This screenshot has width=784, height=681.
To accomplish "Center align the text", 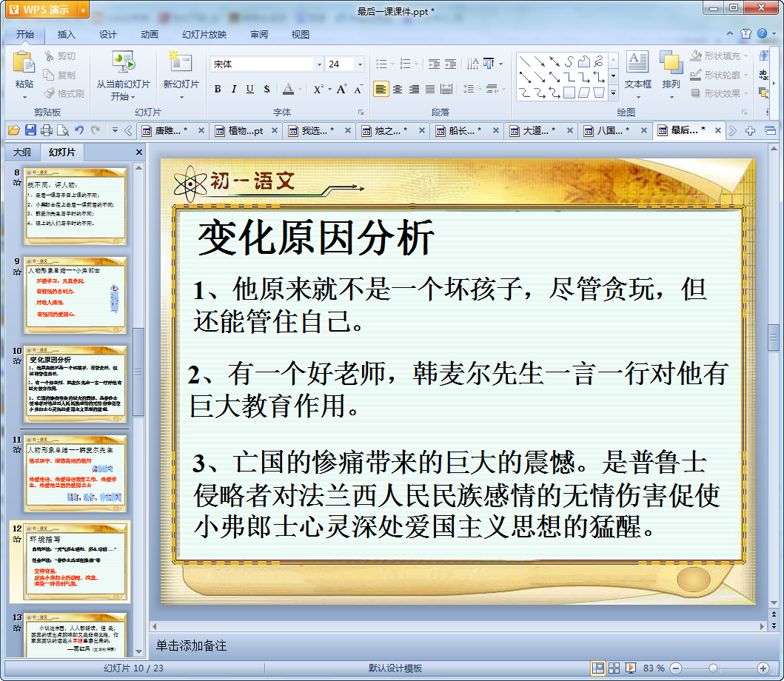I will [398, 89].
